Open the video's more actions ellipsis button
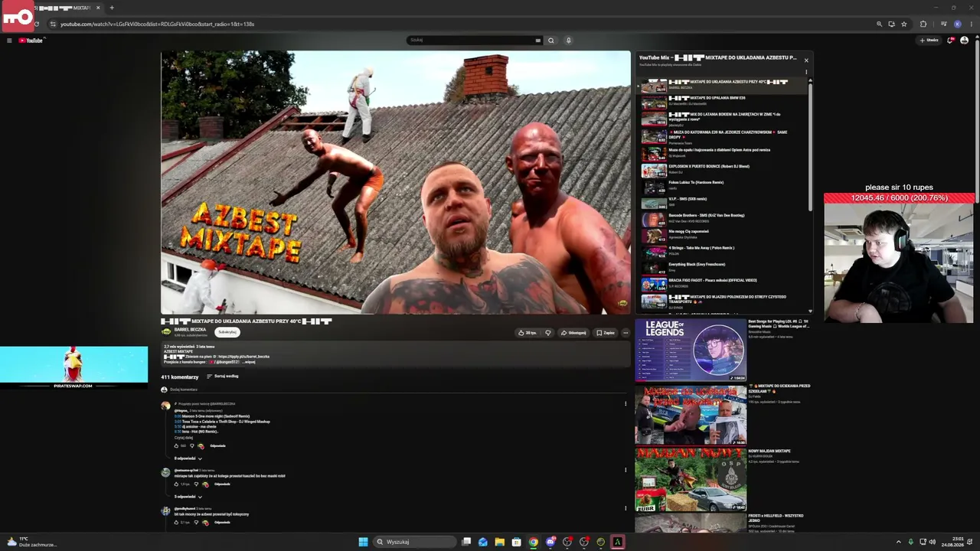Viewport: 980px width, 551px height. tap(626, 333)
